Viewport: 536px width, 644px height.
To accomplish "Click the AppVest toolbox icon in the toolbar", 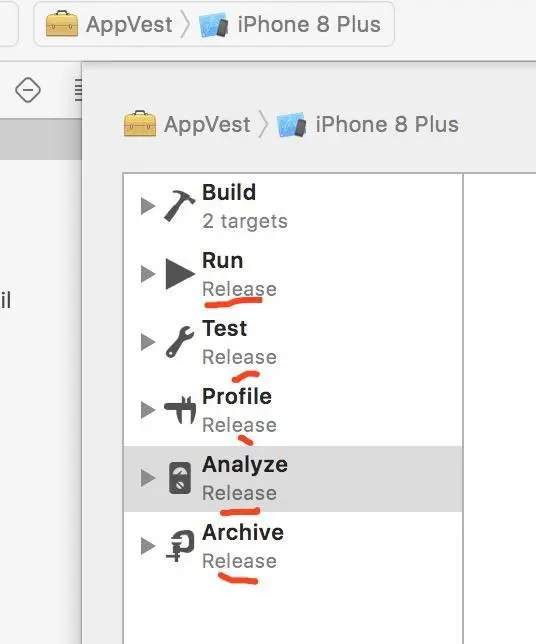I will pos(62,24).
